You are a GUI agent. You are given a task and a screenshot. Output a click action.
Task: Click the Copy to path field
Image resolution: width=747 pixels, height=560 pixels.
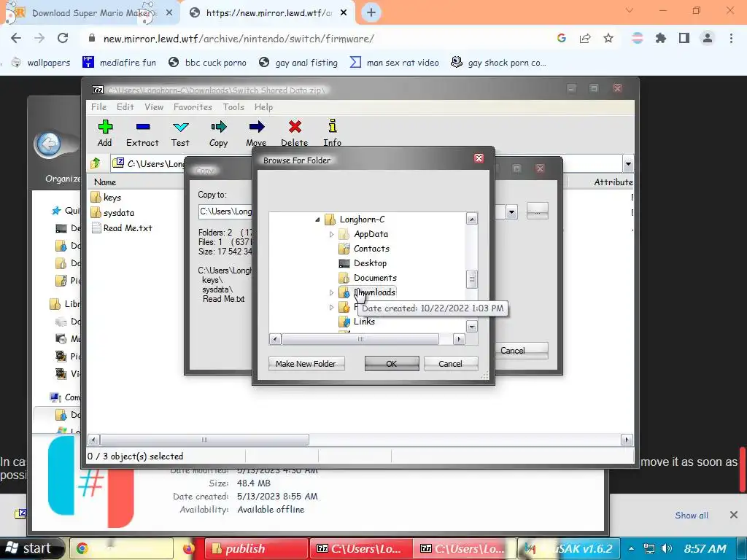point(225,211)
